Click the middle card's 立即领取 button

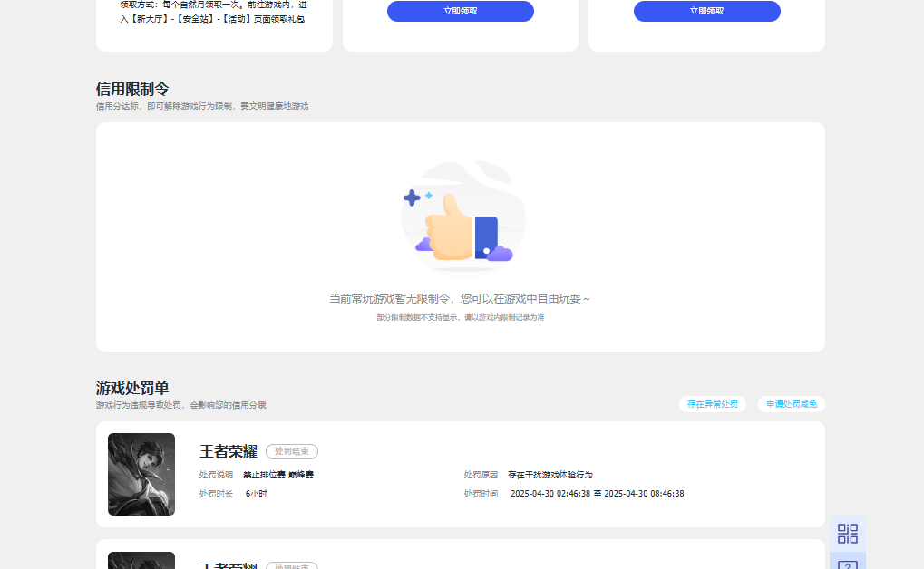pyautogui.click(x=461, y=11)
